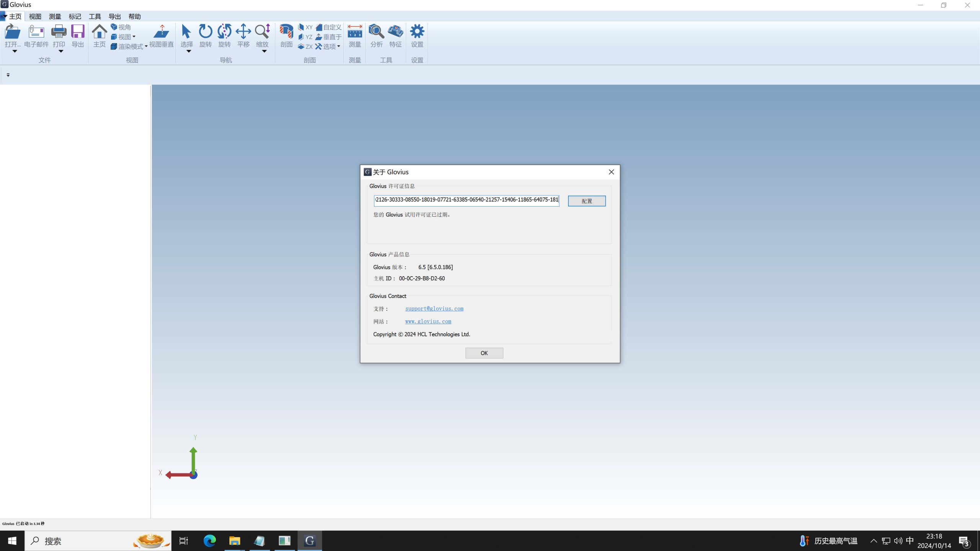Image resolution: width=980 pixels, height=551 pixels.
Task: Click the 剖面 section icon
Action: [286, 31]
